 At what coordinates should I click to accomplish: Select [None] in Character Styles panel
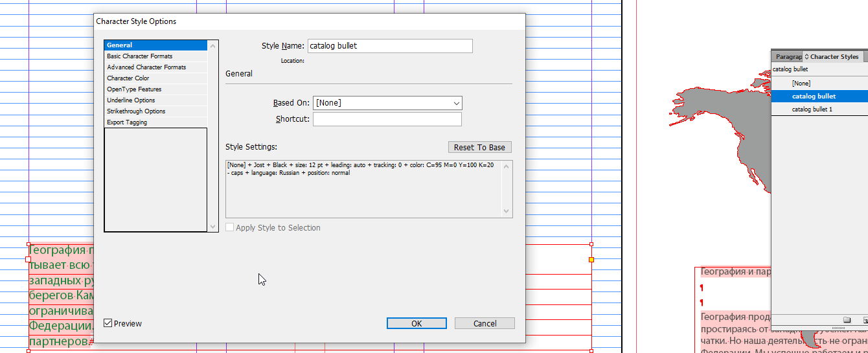click(x=819, y=84)
